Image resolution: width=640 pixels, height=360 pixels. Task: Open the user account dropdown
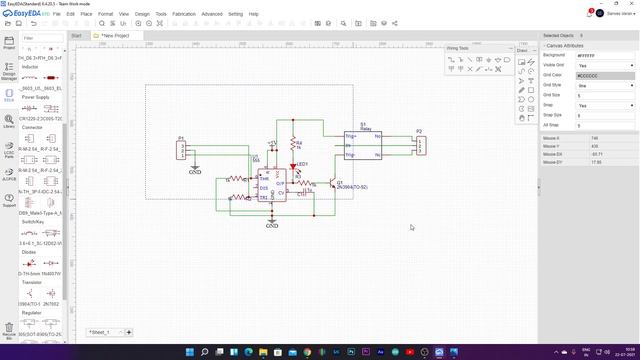(x=621, y=13)
